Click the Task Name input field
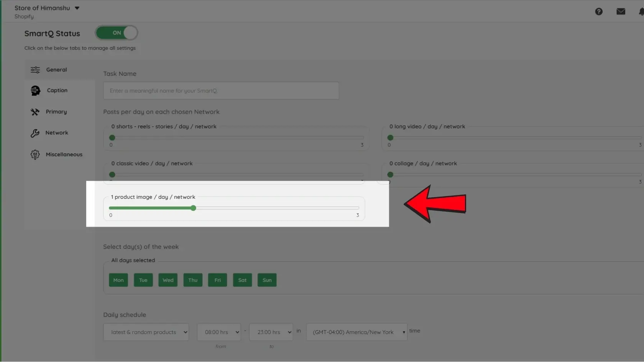This screenshot has height=362, width=644. pyautogui.click(x=221, y=91)
